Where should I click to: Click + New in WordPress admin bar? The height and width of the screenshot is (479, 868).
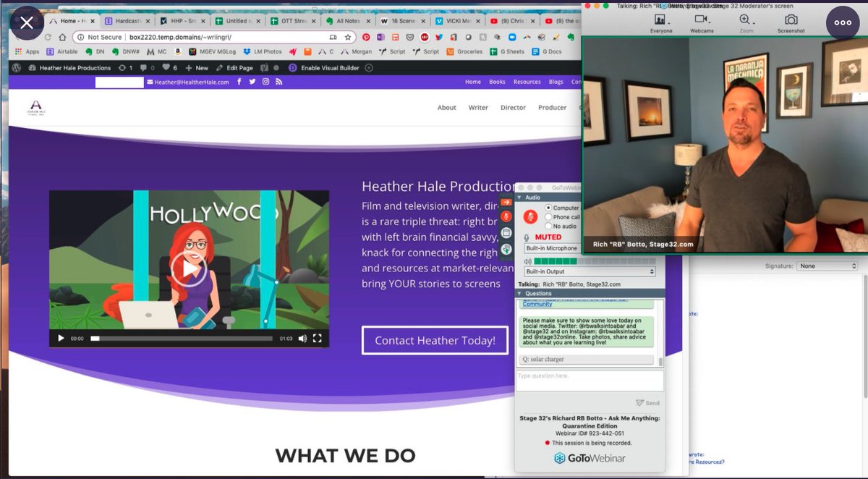tap(197, 67)
